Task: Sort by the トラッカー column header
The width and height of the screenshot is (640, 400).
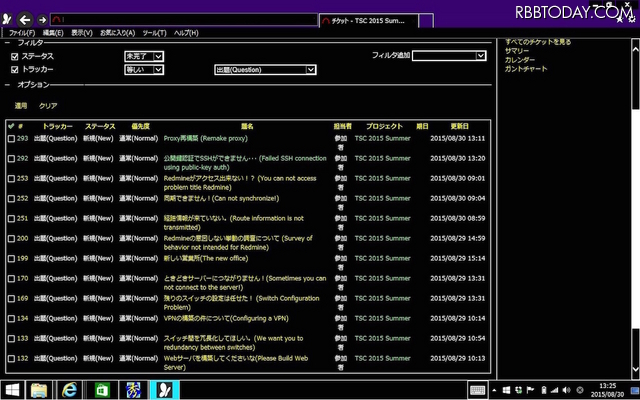Action: click(x=58, y=127)
